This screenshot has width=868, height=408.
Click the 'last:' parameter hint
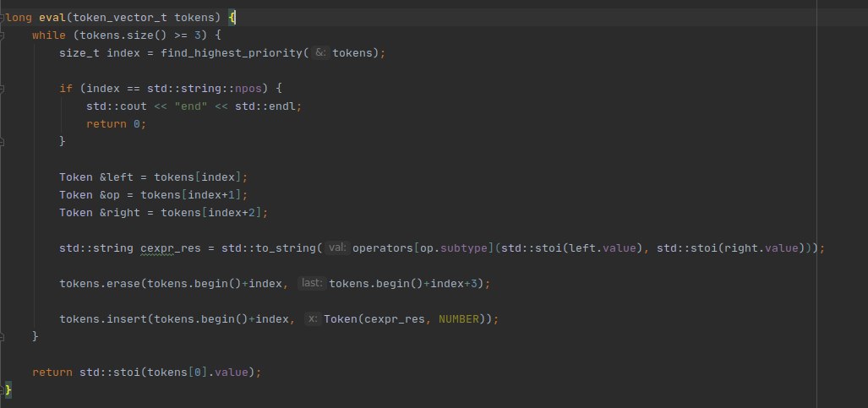click(x=312, y=284)
